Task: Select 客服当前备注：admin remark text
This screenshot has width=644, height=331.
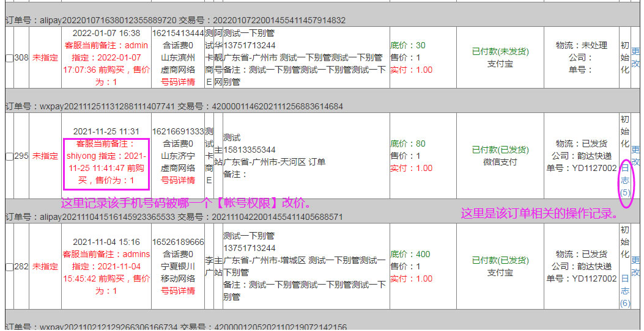Action: pyautogui.click(x=106, y=45)
